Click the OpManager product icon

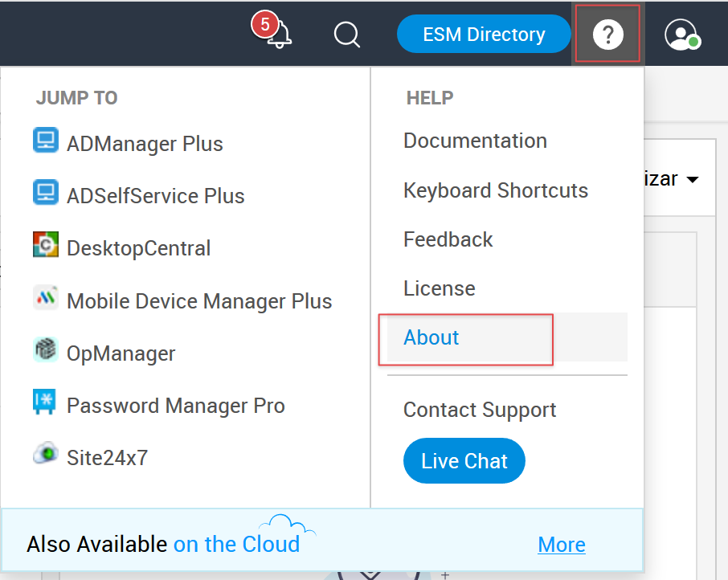pyautogui.click(x=46, y=349)
